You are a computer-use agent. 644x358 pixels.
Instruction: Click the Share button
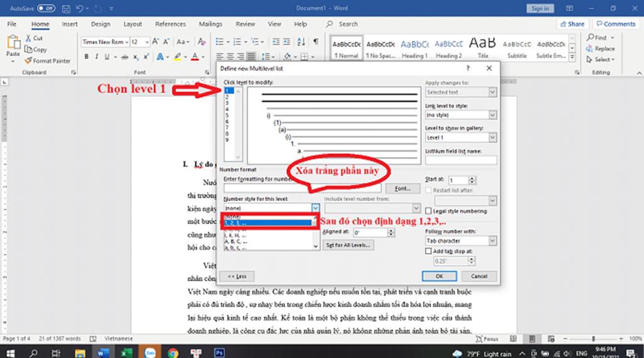pyautogui.click(x=572, y=24)
